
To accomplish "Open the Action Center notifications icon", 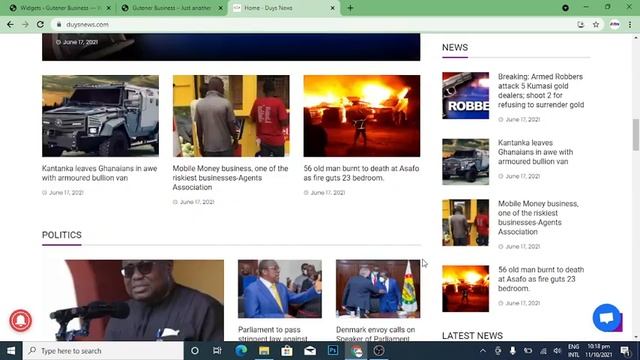I will 625,351.
